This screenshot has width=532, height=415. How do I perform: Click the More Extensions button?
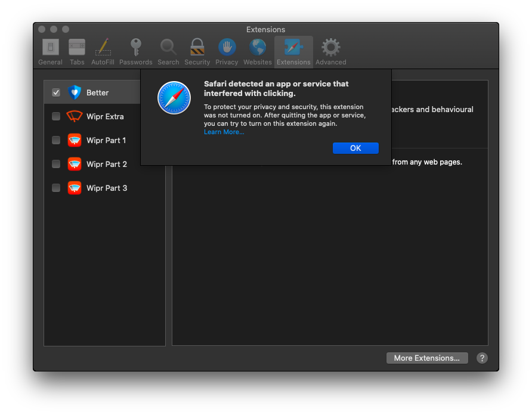pos(427,358)
